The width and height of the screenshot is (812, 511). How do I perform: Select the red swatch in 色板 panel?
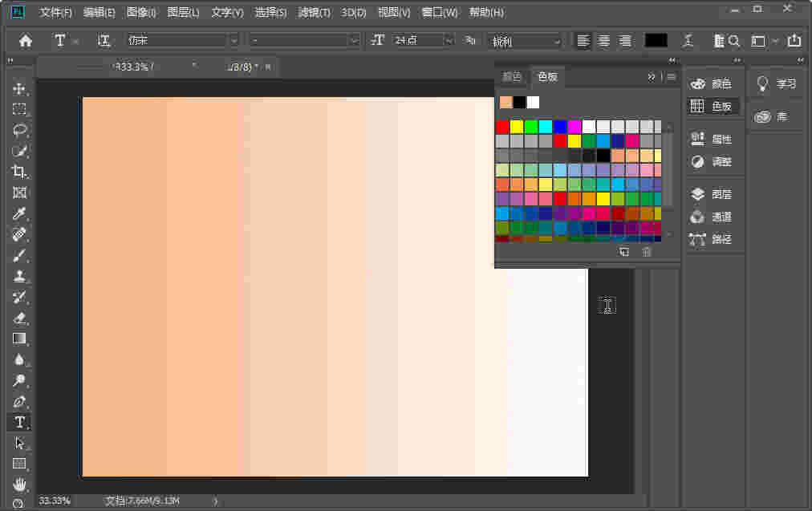coord(502,126)
